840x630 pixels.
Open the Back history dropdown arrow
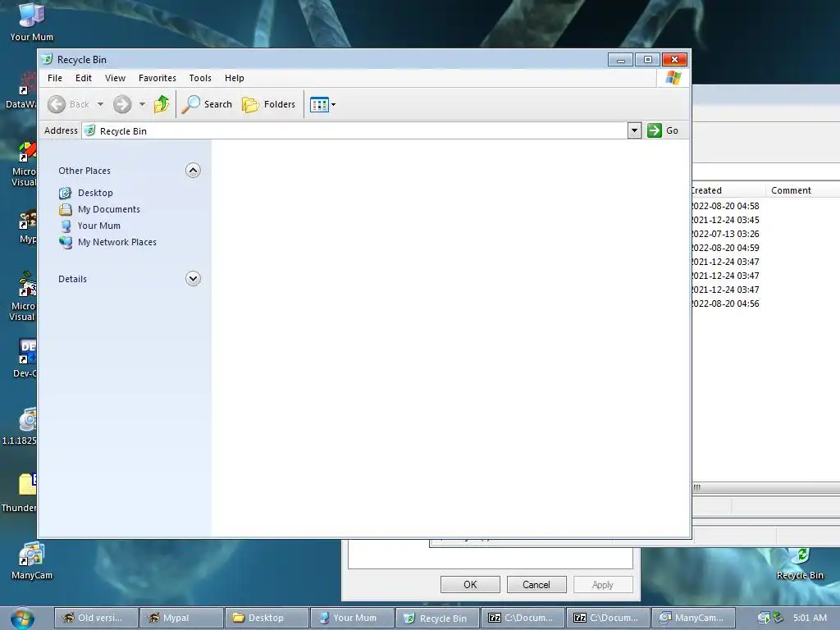click(100, 104)
